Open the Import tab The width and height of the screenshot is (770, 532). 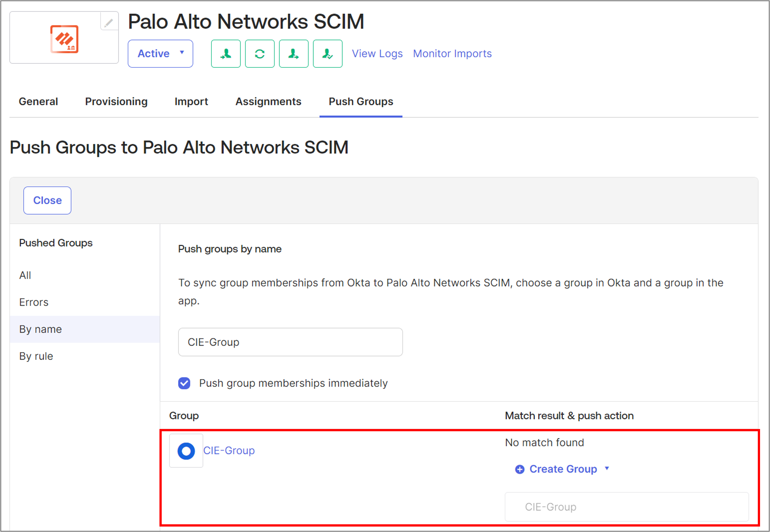[x=191, y=101]
